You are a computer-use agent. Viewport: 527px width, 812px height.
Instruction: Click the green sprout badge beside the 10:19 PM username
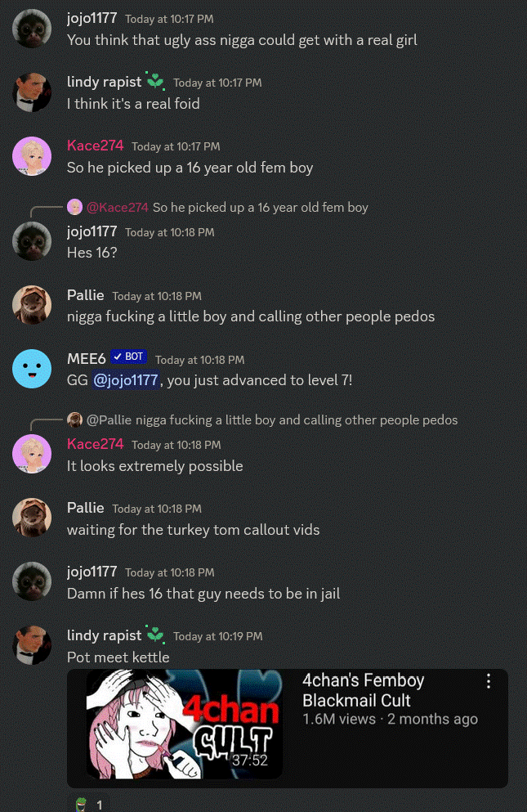pyautogui.click(x=155, y=635)
